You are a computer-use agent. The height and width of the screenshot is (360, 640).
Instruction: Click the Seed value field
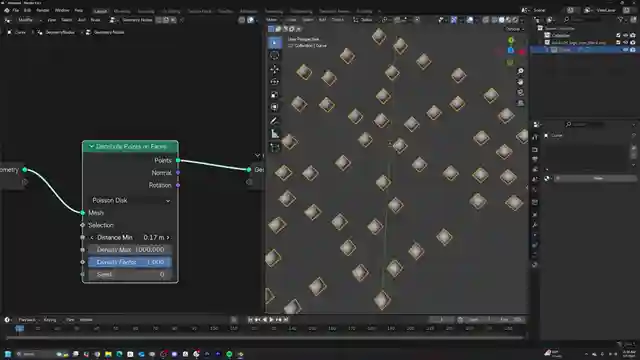pyautogui.click(x=130, y=274)
